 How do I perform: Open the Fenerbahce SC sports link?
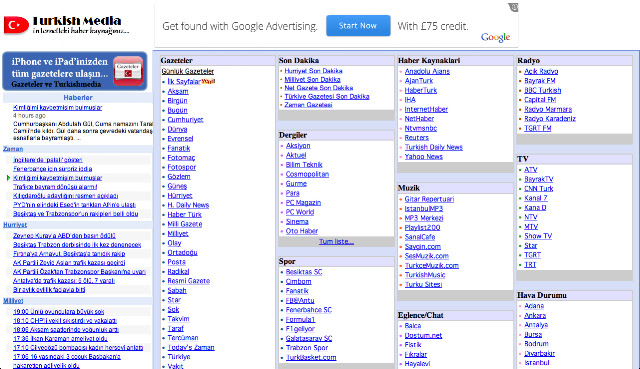point(309,310)
